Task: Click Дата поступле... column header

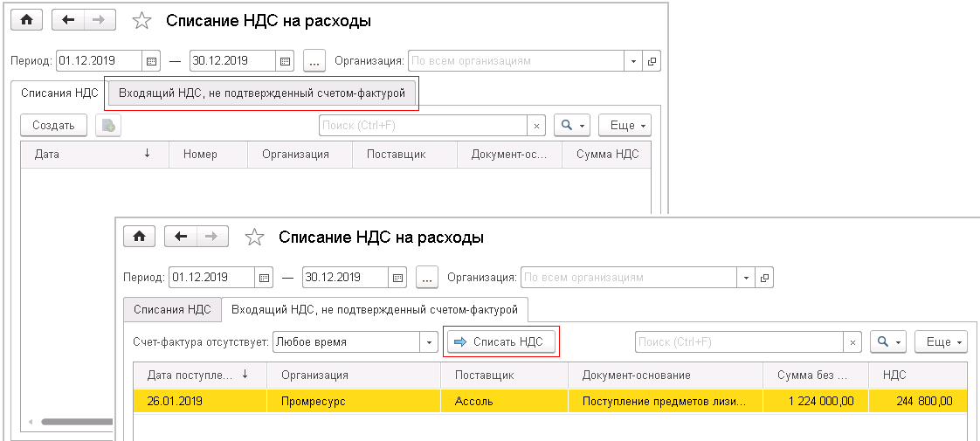Action: pyautogui.click(x=200, y=375)
